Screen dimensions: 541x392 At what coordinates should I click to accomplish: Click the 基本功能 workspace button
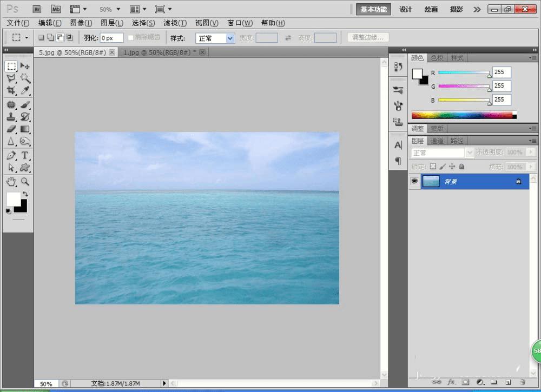point(373,9)
